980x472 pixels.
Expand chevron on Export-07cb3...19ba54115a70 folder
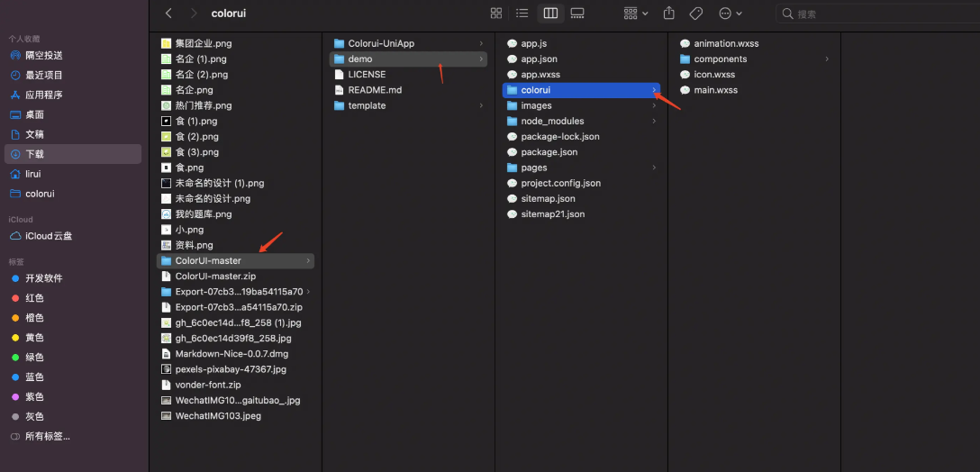[x=308, y=292]
